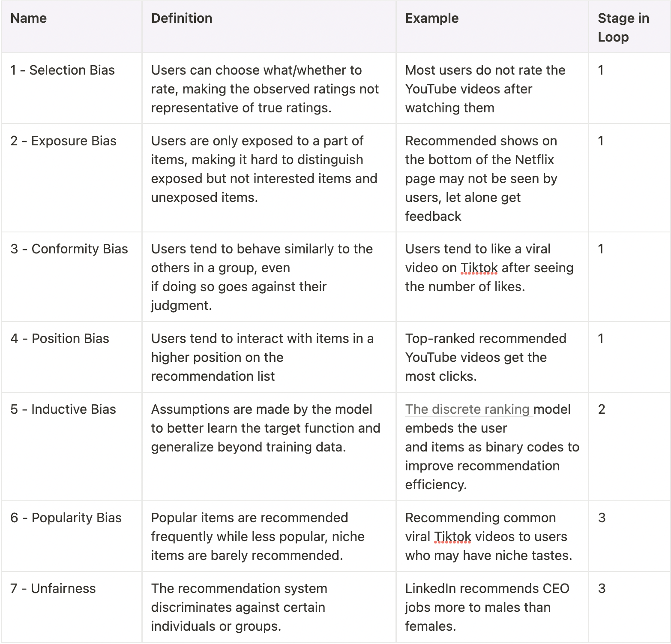Viewport: 671px width, 644px height.
Task: Click the misspelled "Tiktok" in Conformity Bias example
Action: click(x=479, y=268)
